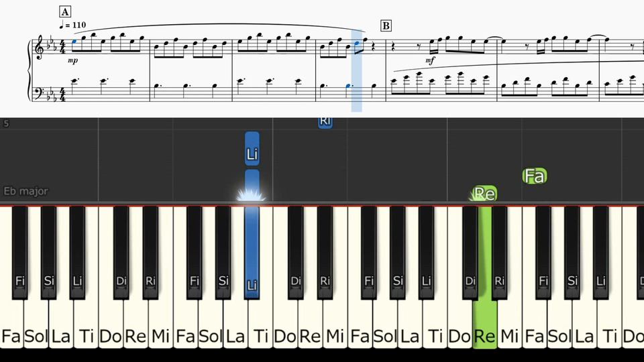Select the falling green Fa note block

tap(535, 176)
